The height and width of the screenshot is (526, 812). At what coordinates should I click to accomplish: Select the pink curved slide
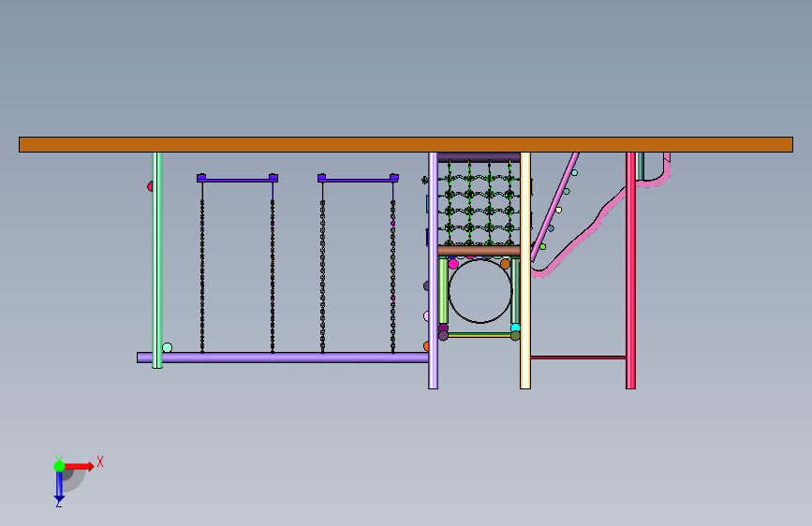[x=600, y=215]
